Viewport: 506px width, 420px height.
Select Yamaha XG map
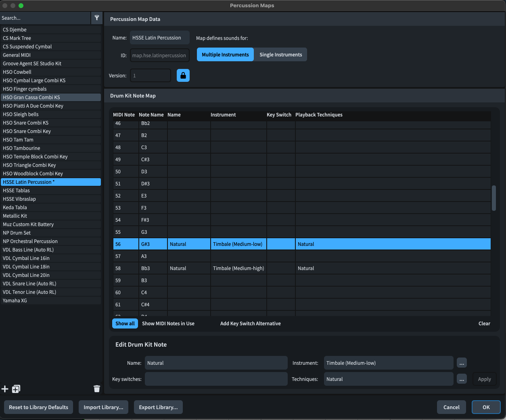[50, 300]
